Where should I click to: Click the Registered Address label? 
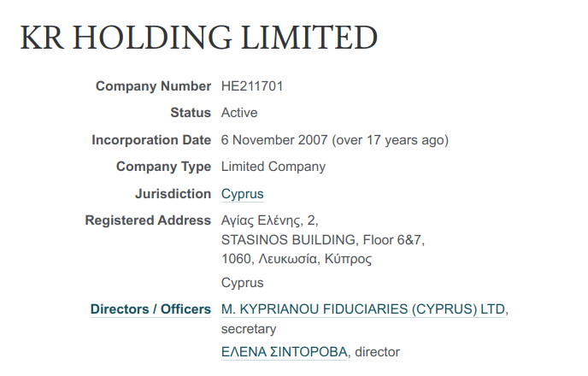(x=148, y=220)
